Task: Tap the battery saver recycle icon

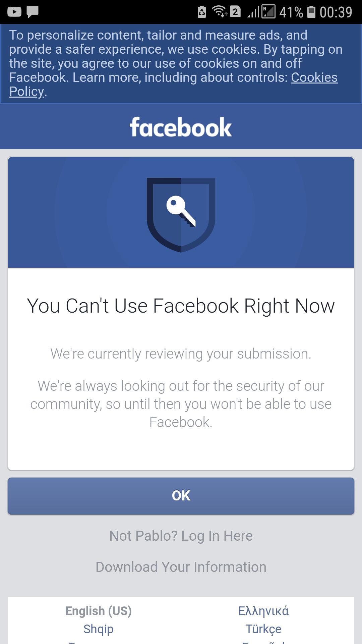Action: (202, 12)
